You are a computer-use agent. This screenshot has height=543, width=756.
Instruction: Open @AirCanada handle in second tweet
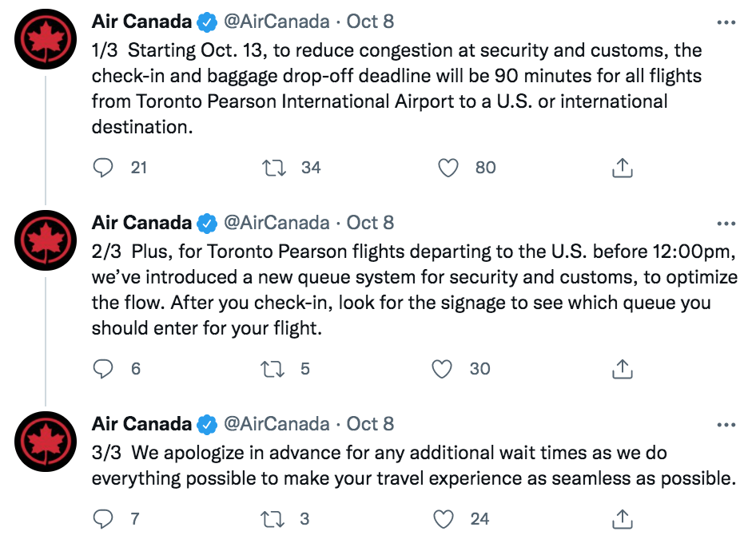click(277, 223)
